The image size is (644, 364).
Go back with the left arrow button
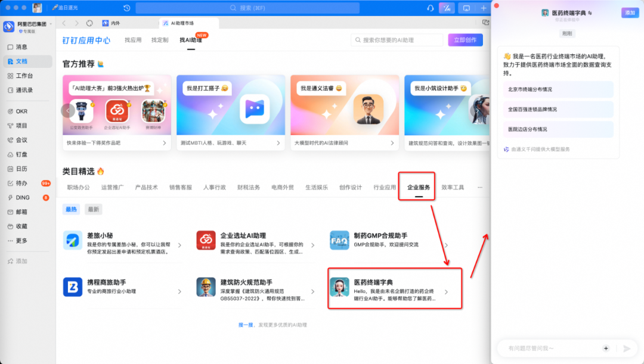click(x=64, y=23)
